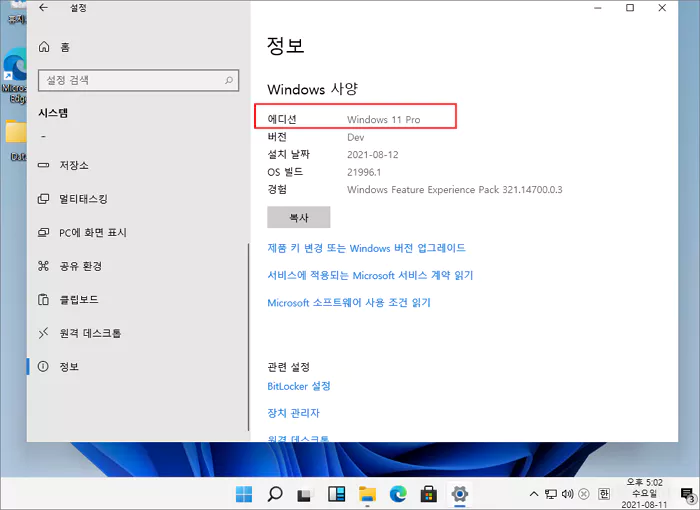Open product key change or upgrade link

point(367,248)
